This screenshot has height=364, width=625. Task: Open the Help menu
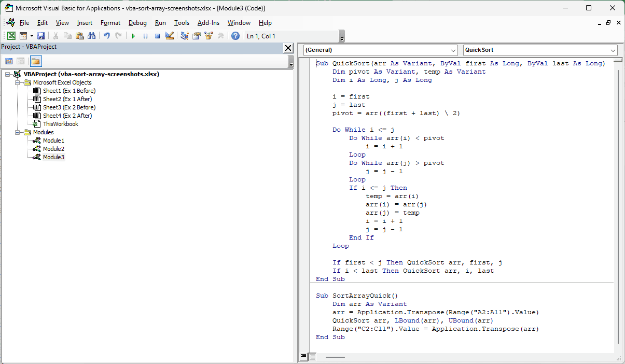[x=265, y=23]
